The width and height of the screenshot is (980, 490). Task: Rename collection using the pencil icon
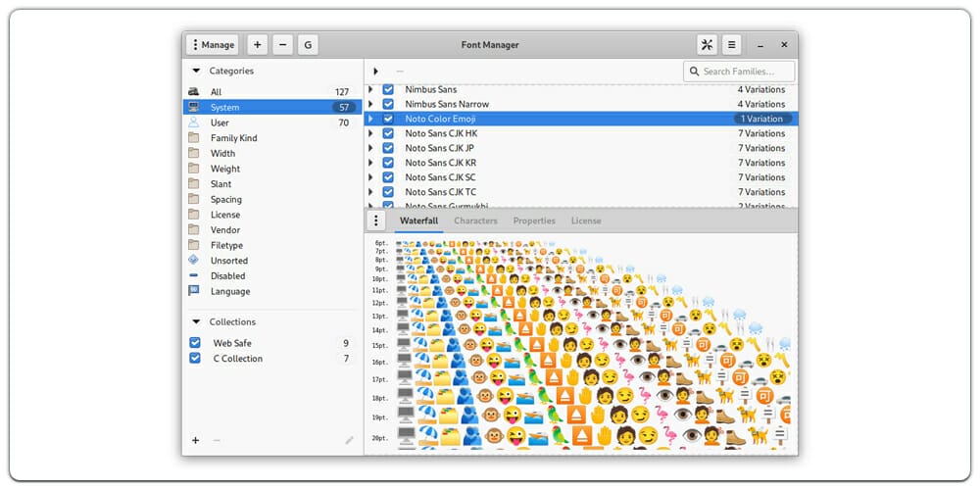click(x=350, y=441)
